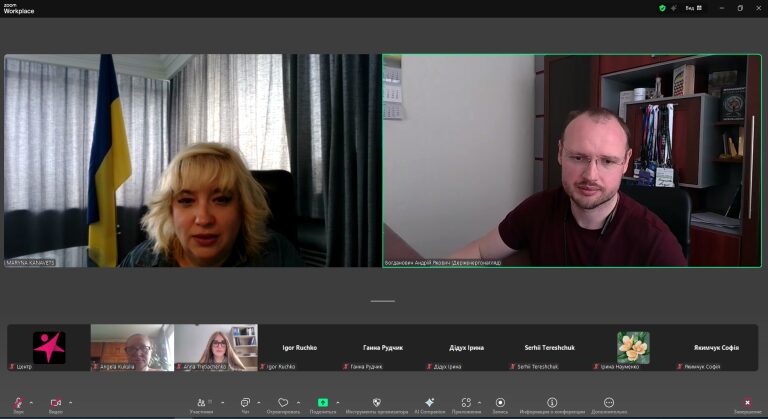Viewport: 768px width, 419px height.
Task: Open the Participants panel
Action: pos(200,402)
